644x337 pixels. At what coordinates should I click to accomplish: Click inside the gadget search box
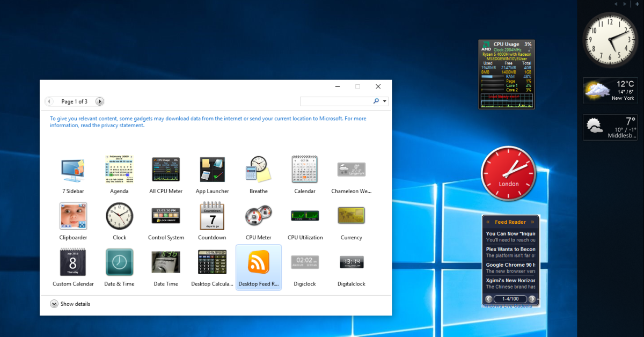[x=338, y=101]
